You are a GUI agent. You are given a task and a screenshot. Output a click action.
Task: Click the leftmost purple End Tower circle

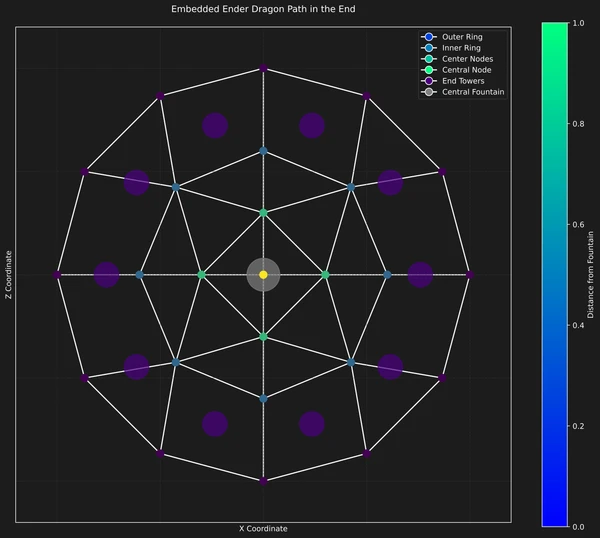[106, 275]
